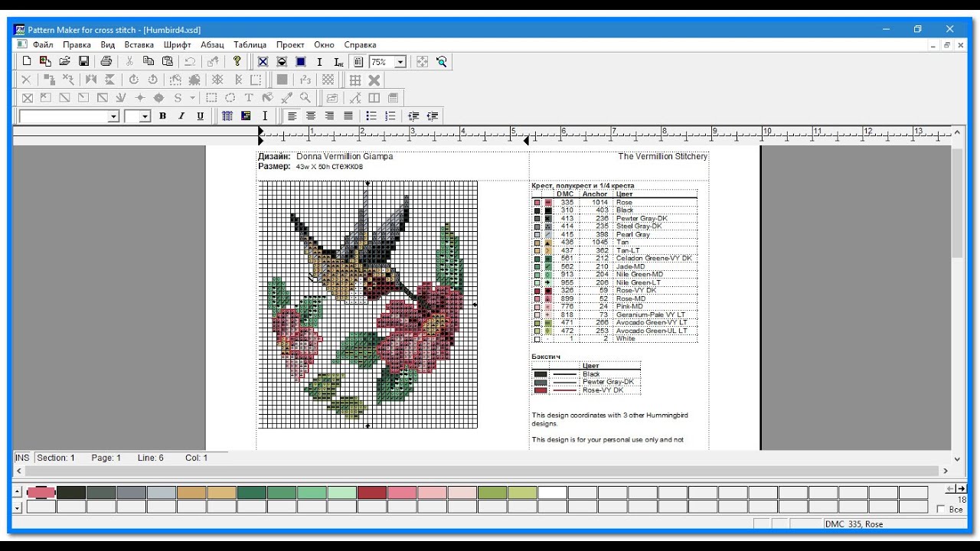Toggle bold text formatting
This screenshot has width=980, height=551.
(162, 116)
